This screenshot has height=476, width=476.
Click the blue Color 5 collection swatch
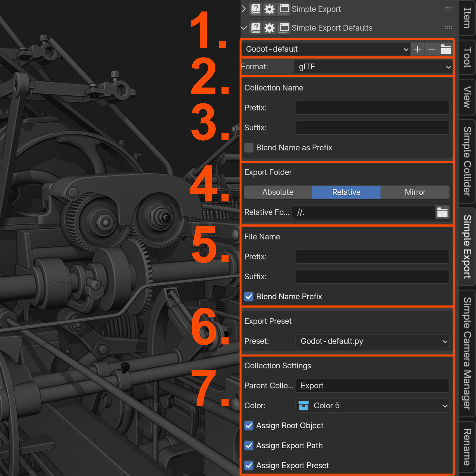[x=303, y=406]
